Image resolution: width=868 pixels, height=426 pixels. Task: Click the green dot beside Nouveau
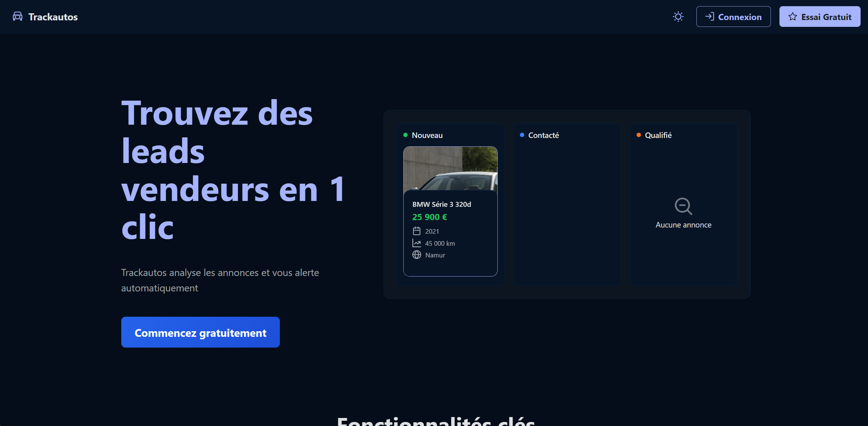(405, 135)
